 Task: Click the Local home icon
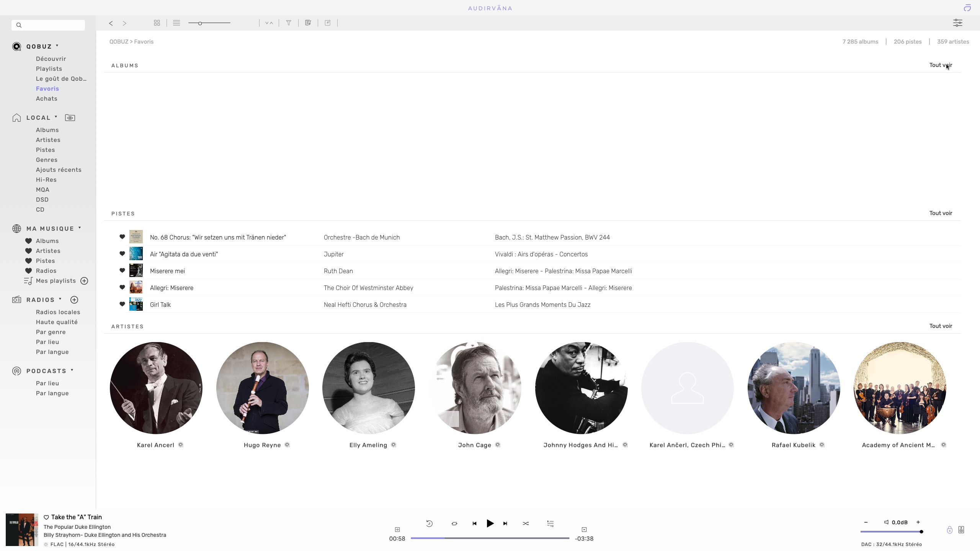point(16,118)
